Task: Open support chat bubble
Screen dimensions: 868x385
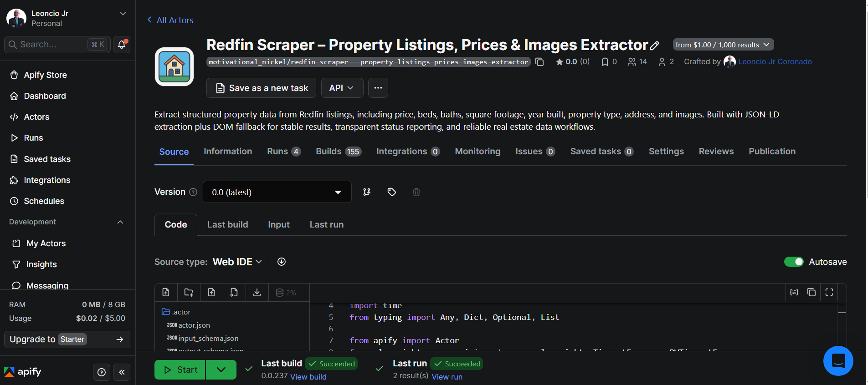Action: (838, 361)
